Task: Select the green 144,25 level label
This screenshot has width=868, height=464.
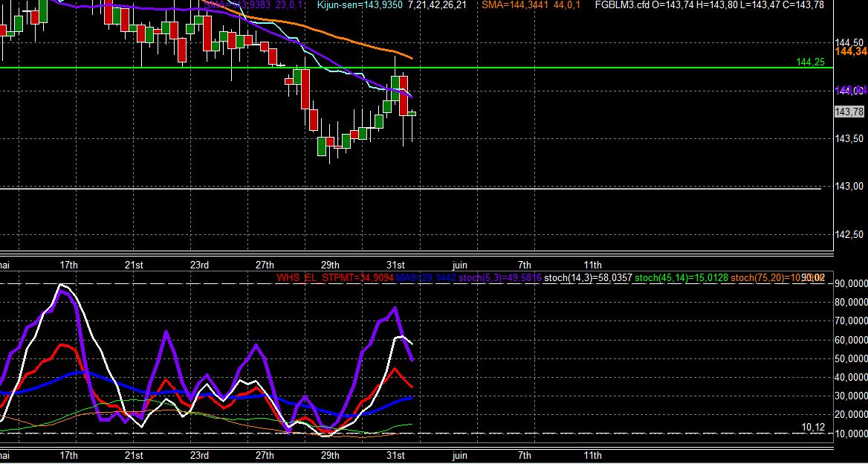Action: pos(811,62)
